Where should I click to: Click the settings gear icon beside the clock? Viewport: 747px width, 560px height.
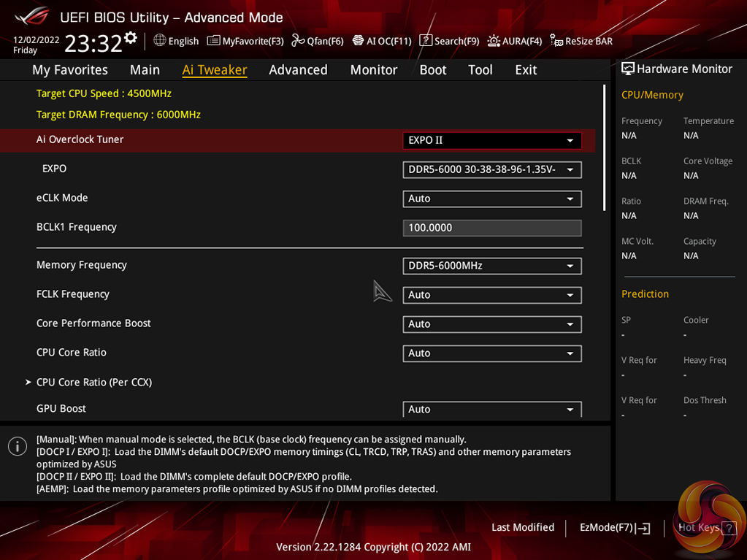click(131, 38)
